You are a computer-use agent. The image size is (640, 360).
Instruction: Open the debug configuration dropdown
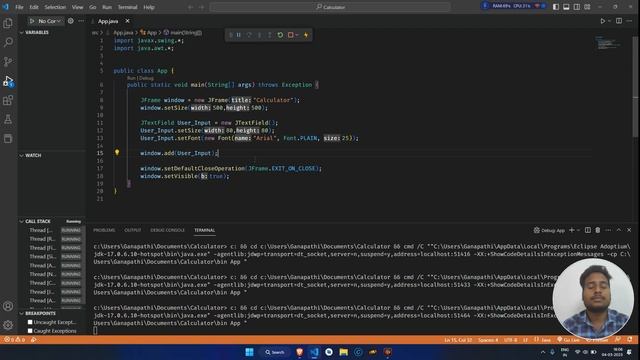(x=49, y=21)
